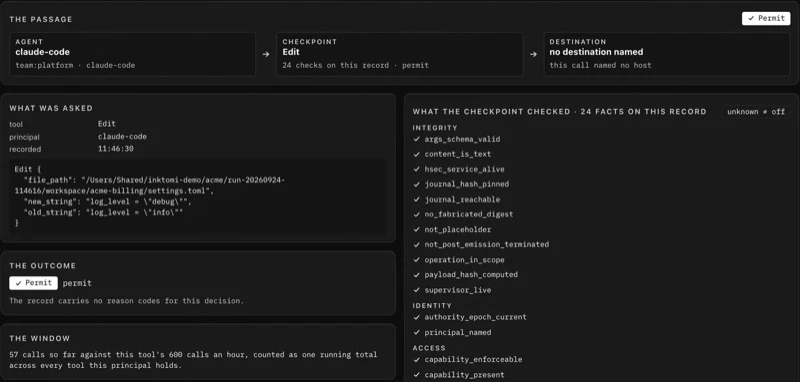Select the journal_hash_pinned check label
This screenshot has width=800, height=382.
tap(466, 184)
